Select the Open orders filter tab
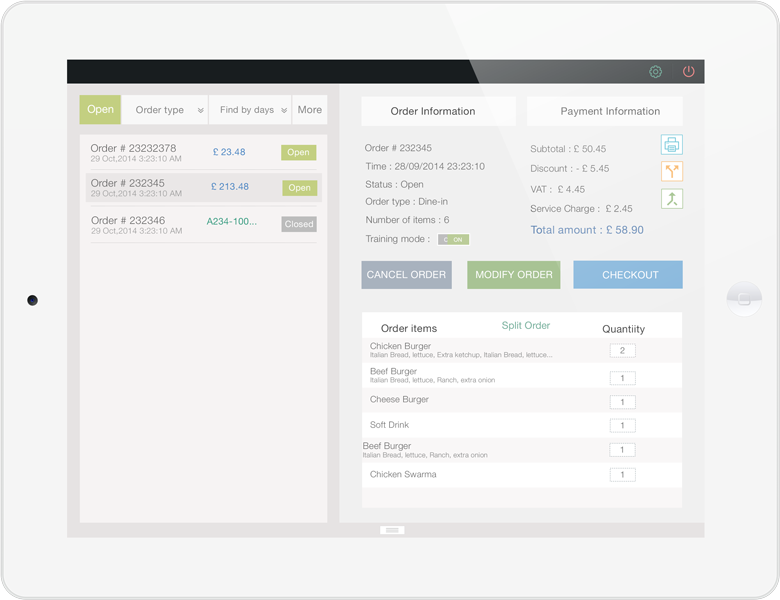 point(100,110)
